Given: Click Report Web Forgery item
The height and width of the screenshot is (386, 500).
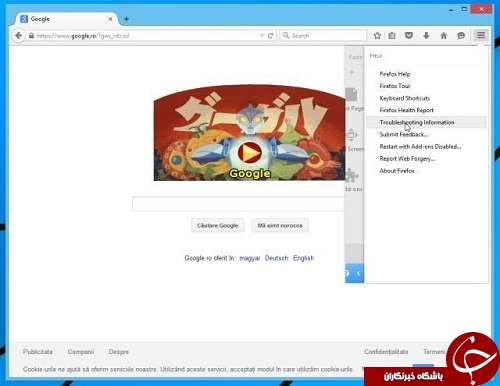Looking at the screenshot, I should 407,159.
